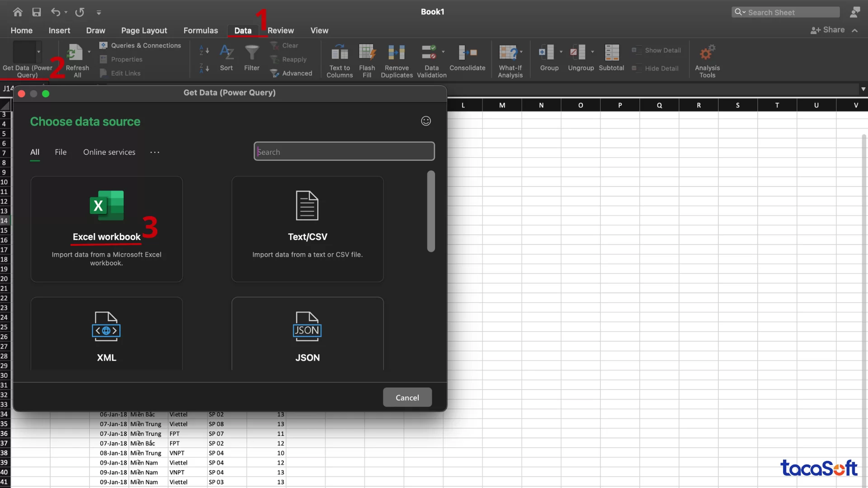Select the Online services tab

pyautogui.click(x=109, y=152)
